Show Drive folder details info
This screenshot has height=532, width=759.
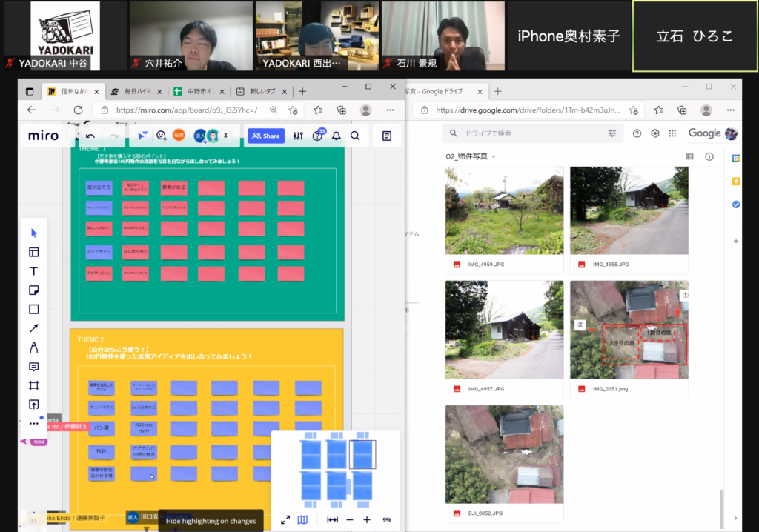709,156
